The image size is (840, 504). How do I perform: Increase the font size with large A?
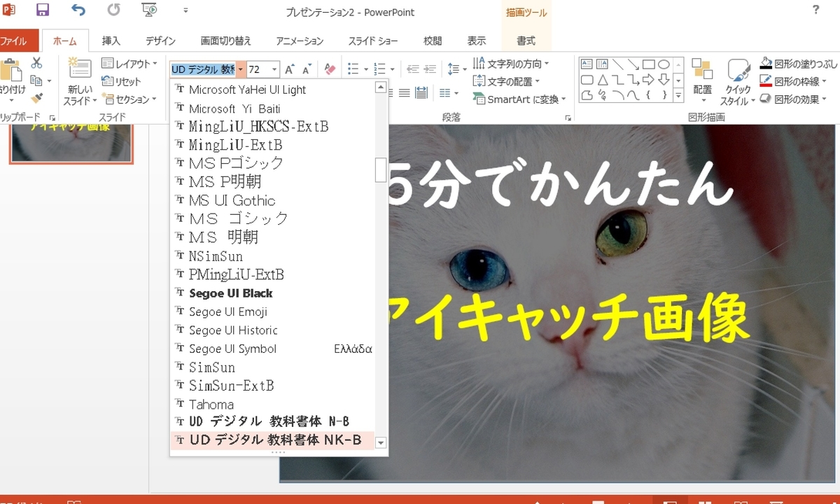[288, 69]
